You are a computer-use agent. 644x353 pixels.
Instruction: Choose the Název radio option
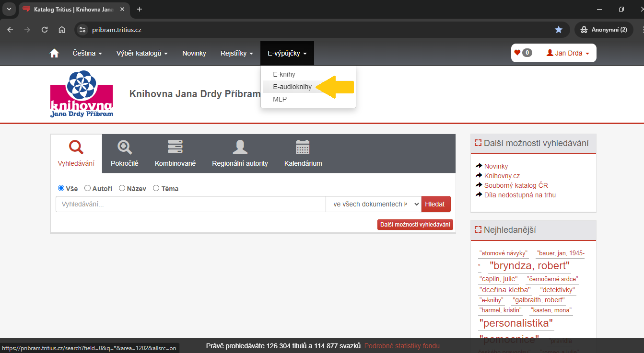122,188
